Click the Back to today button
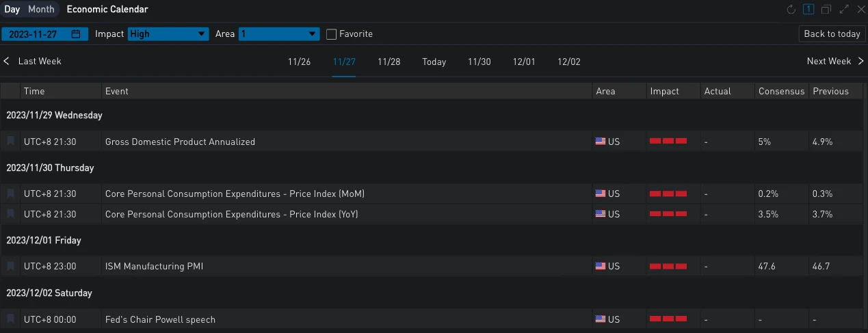 click(832, 34)
